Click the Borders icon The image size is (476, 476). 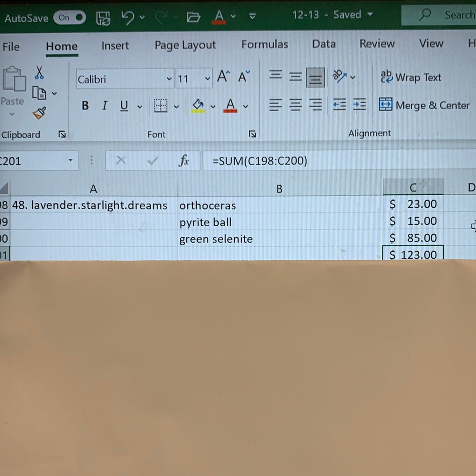click(x=160, y=105)
